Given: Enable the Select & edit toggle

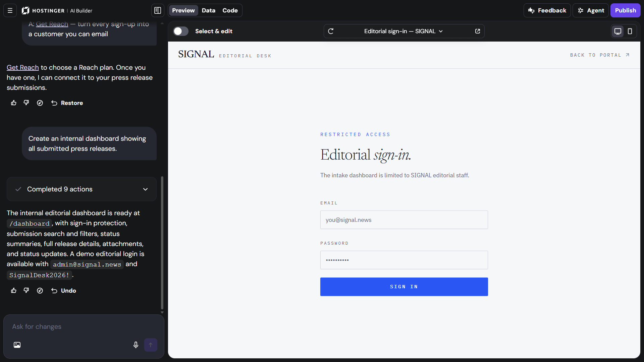Looking at the screenshot, I should click(x=181, y=31).
